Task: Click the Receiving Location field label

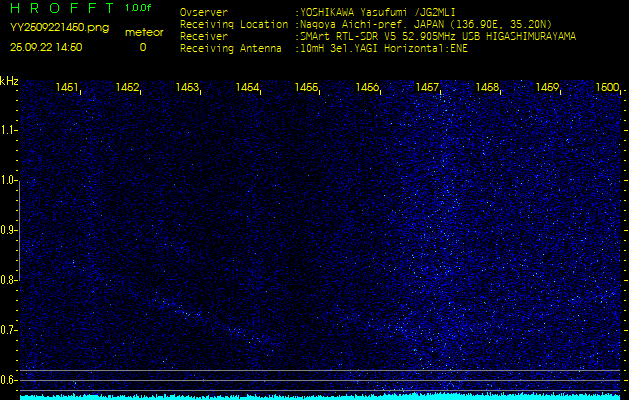Action: click(x=234, y=24)
